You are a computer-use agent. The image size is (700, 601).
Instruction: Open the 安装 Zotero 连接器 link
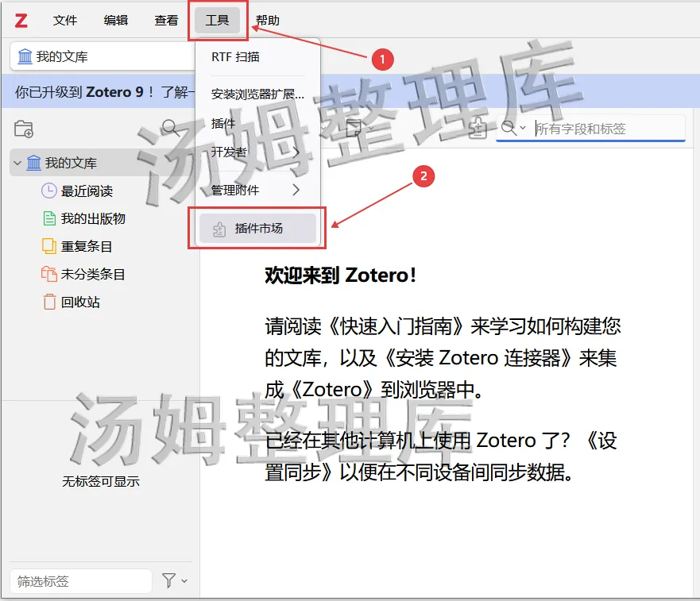click(x=477, y=358)
